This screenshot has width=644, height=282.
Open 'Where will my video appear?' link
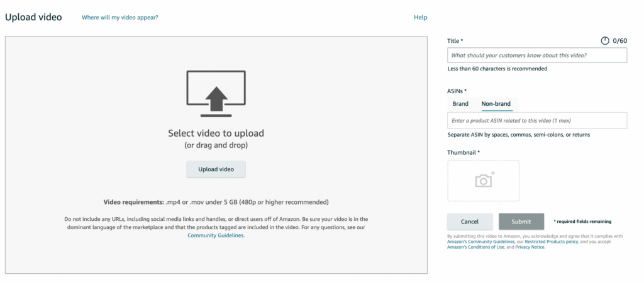point(120,17)
